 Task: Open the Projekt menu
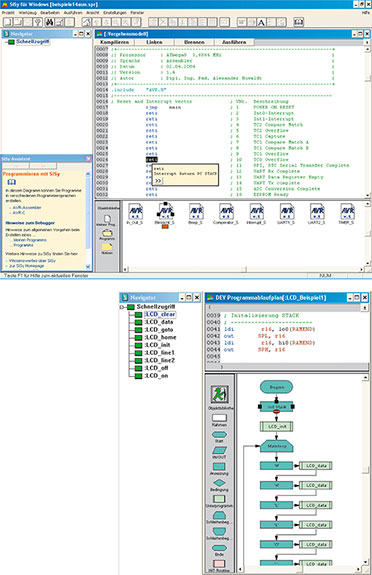(x=8, y=12)
